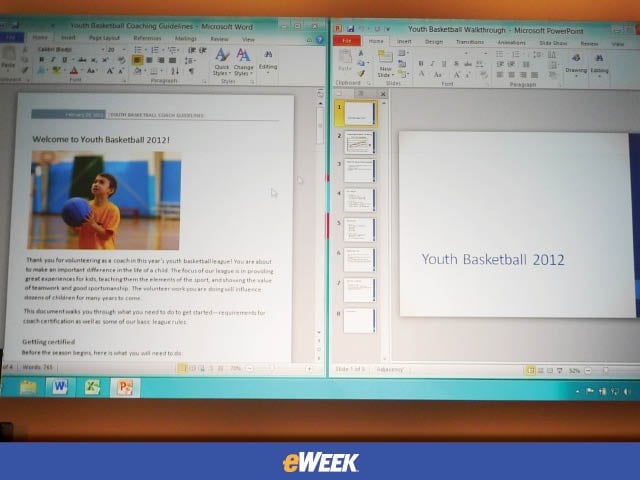Click the Word font color red A icon
The image size is (640, 480).
[x=74, y=71]
